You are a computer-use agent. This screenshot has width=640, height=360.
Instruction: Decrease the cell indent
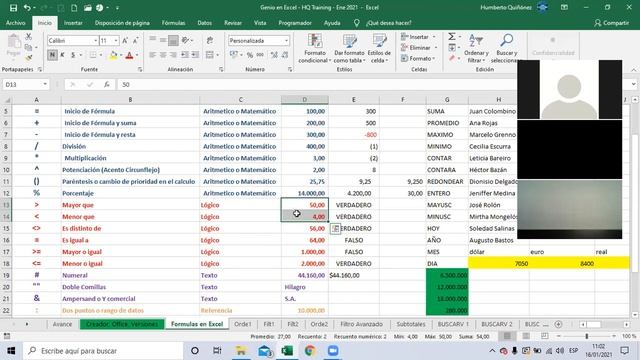point(185,55)
